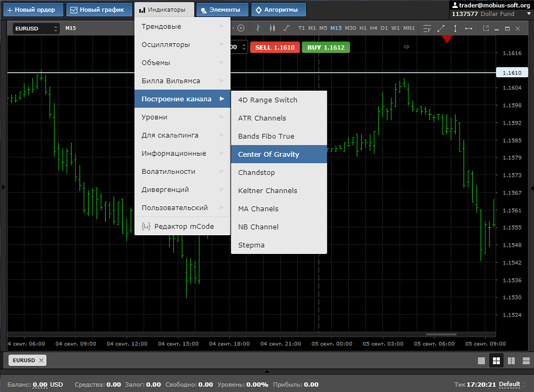Select the vertical line drawing tool

click(455, 28)
